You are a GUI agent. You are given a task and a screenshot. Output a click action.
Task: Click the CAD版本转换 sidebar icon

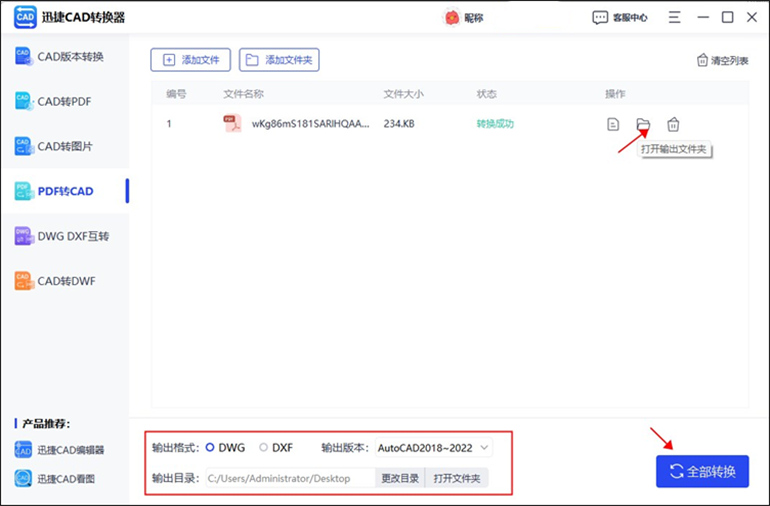[24, 56]
